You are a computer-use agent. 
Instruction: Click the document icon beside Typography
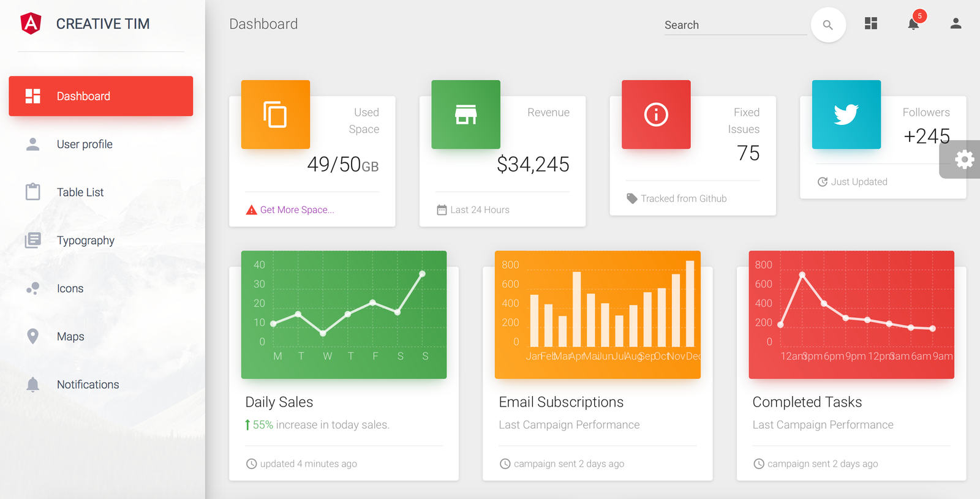[33, 240]
